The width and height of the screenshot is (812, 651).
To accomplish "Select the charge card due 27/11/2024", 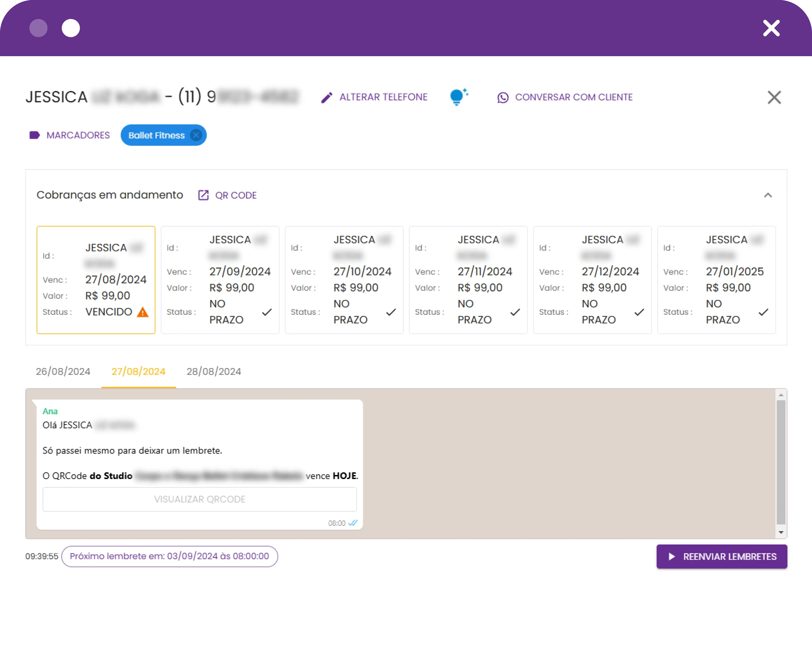I will click(x=468, y=280).
